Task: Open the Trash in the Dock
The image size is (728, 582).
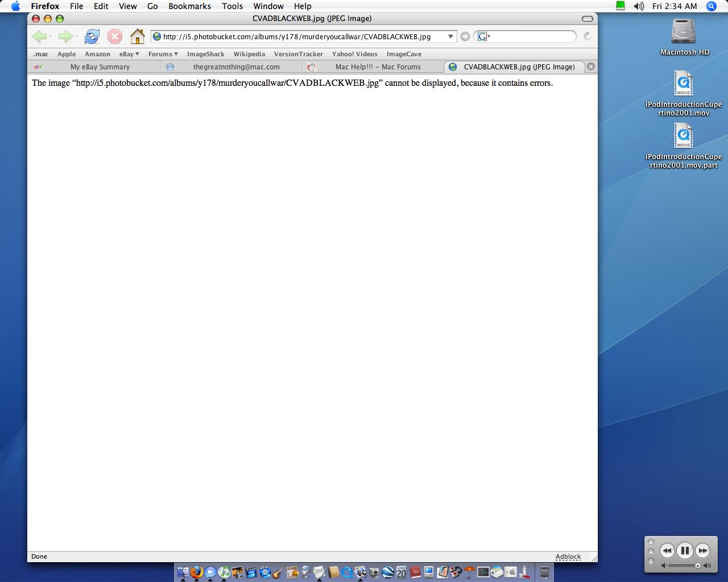Action: click(545, 572)
